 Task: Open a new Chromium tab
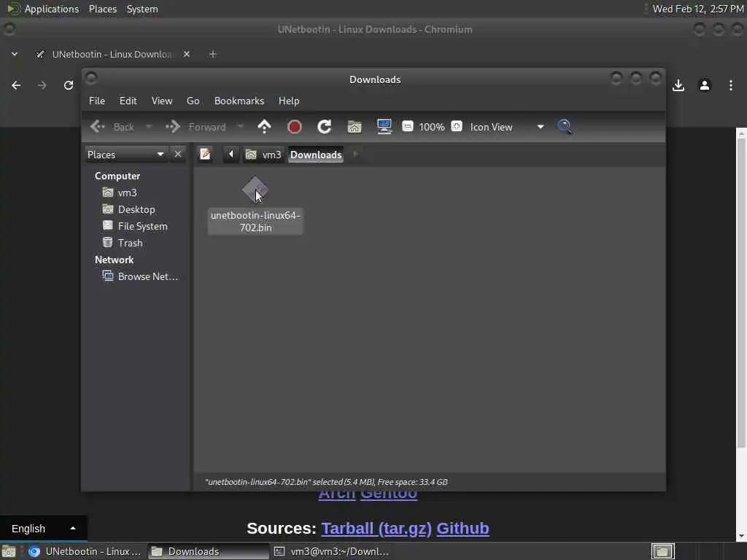tap(213, 54)
